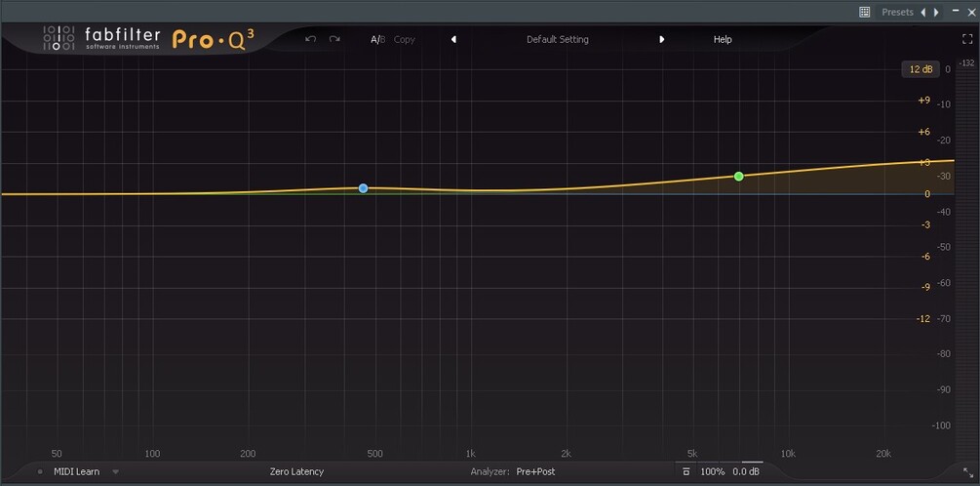Open the host Presets menu
Screen dimensions: 980x486
pyautogui.click(x=897, y=12)
